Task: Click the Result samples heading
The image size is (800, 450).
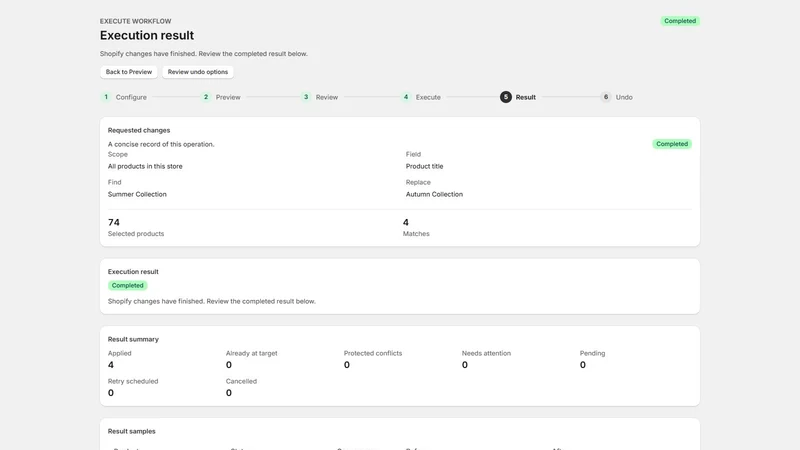Action: (132, 431)
